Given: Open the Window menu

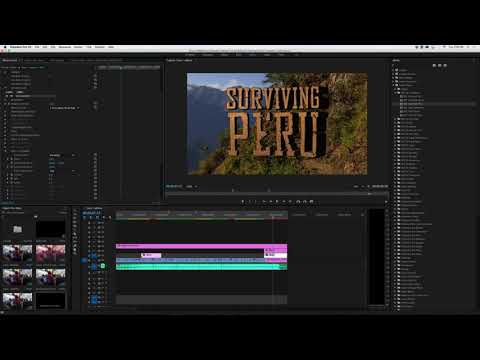Looking at the screenshot, I should [x=100, y=47].
